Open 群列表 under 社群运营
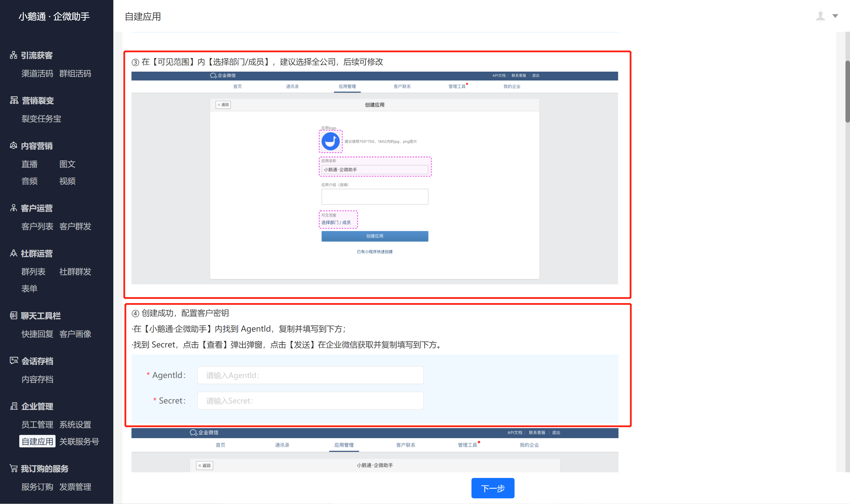This screenshot has height=504, width=850. click(33, 272)
